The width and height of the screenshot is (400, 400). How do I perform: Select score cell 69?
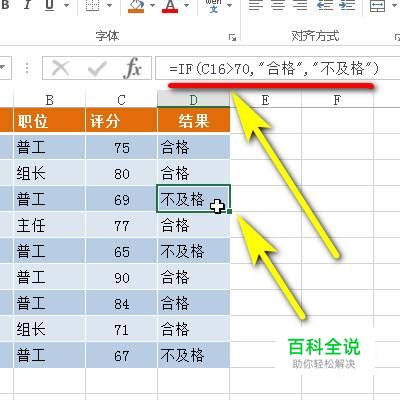121,199
